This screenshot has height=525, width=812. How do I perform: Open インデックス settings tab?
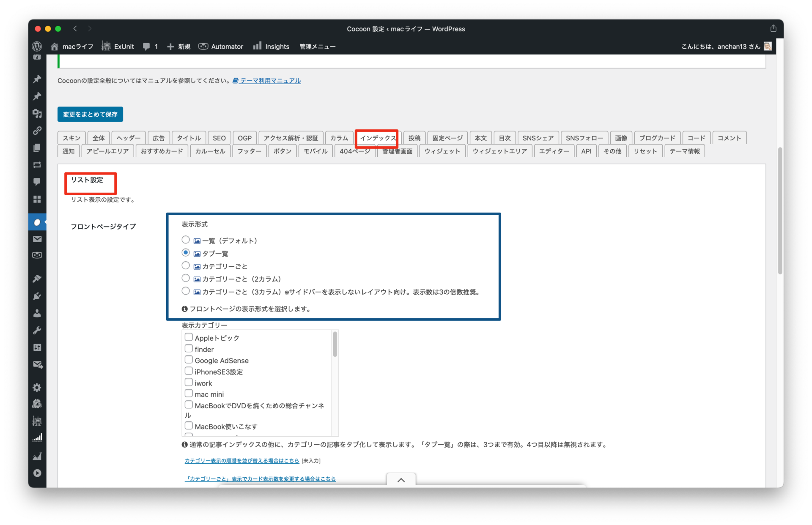pyautogui.click(x=378, y=138)
